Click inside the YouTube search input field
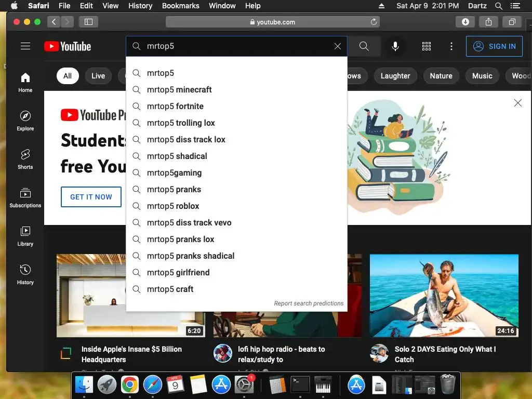The width and height of the screenshot is (532, 399). (237, 46)
